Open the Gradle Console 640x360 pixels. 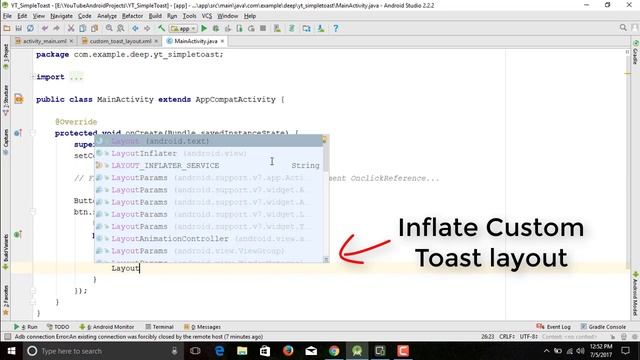coord(603,327)
